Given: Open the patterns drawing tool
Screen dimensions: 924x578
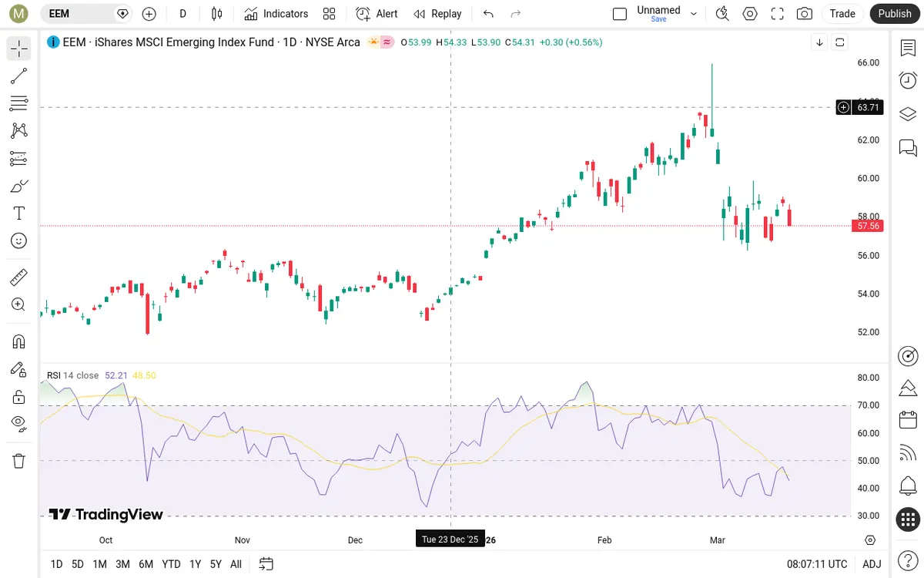Looking at the screenshot, I should pos(19,131).
